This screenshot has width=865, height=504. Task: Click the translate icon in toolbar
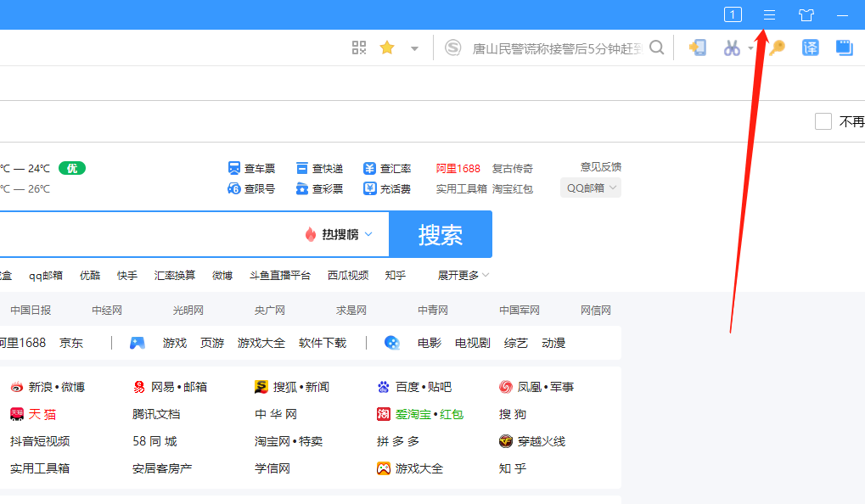click(x=811, y=48)
